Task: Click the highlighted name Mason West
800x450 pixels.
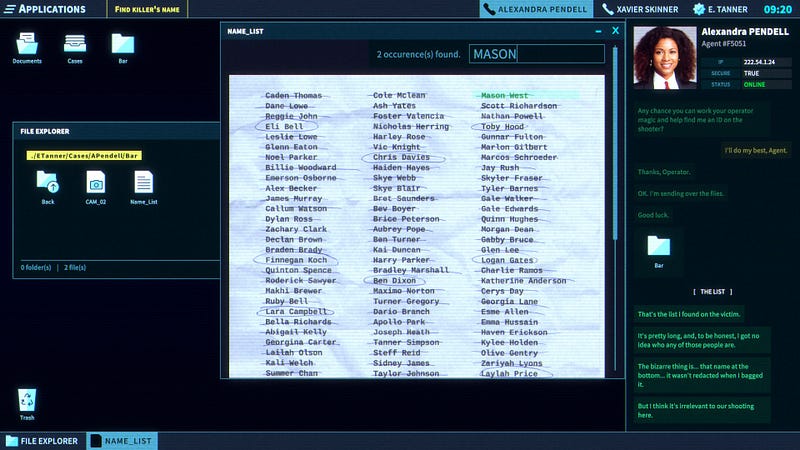Action: [504, 95]
